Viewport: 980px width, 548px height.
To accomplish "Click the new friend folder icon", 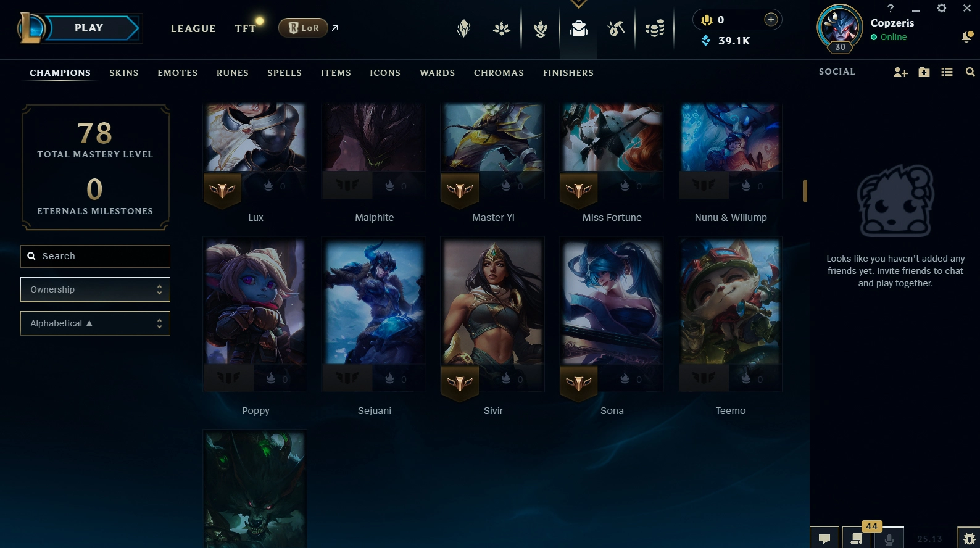I will (924, 72).
